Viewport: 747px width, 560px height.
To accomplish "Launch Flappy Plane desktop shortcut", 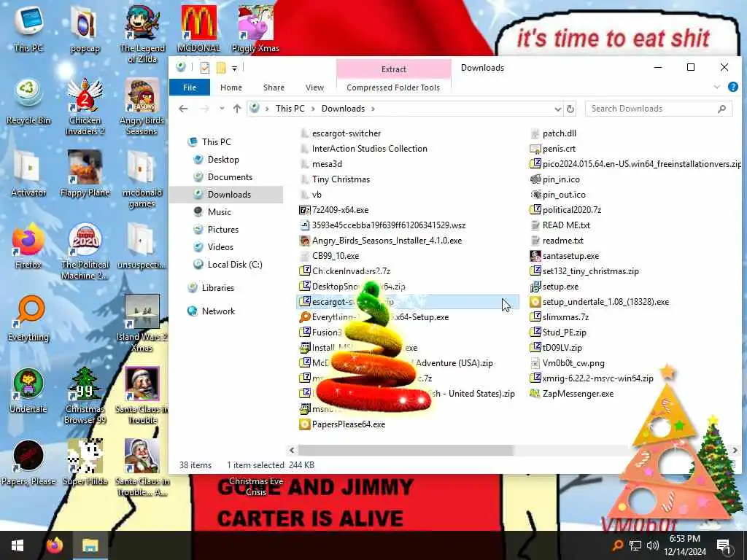I will [x=85, y=174].
